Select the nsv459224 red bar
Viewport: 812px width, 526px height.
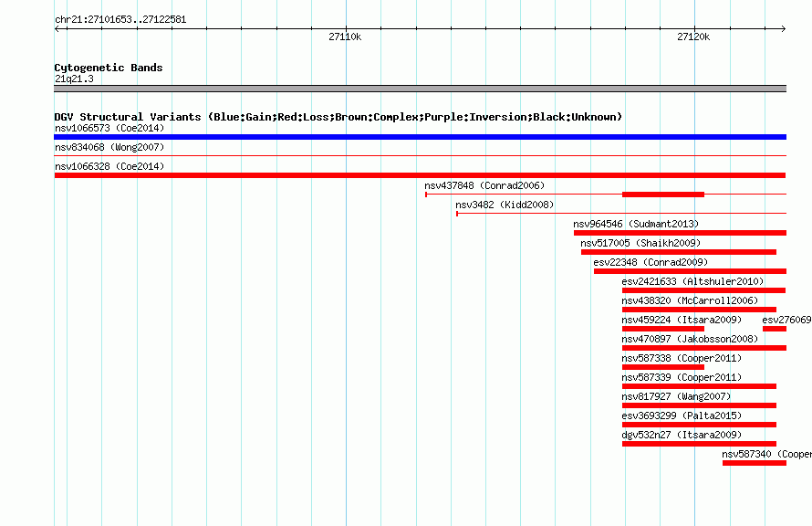tap(663, 329)
